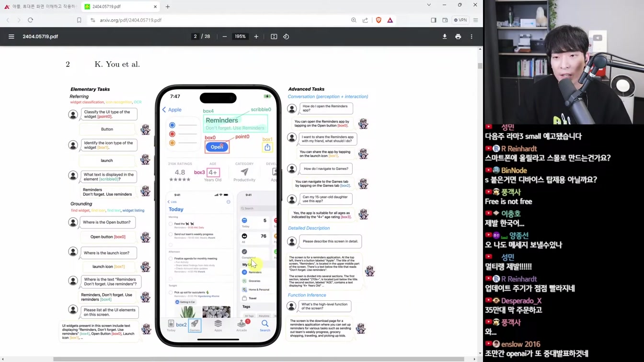Viewport: 644px width, 362px height.
Task: Click the blue Open button in phone figure
Action: (x=217, y=147)
